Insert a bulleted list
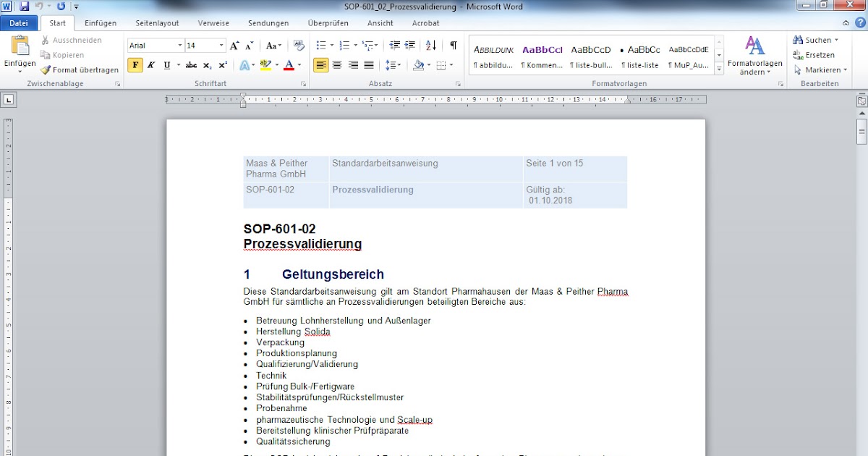The image size is (868, 456). coord(320,46)
